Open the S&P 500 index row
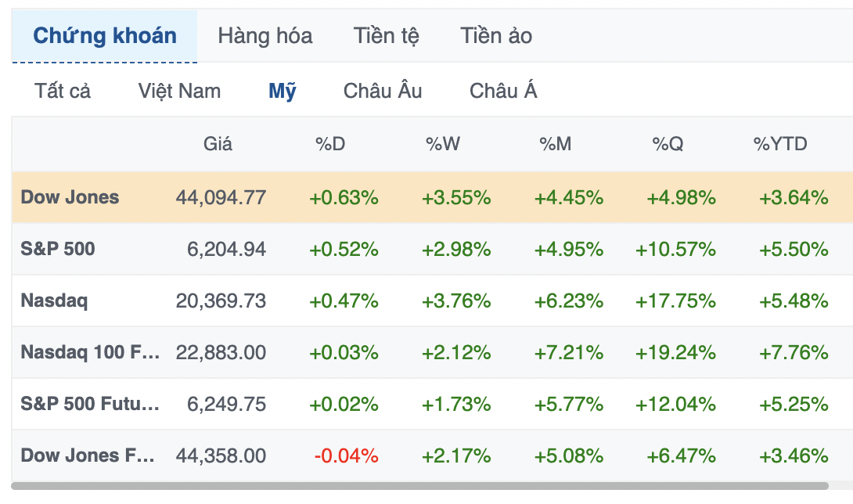This screenshot has width=853, height=504. coord(58,249)
